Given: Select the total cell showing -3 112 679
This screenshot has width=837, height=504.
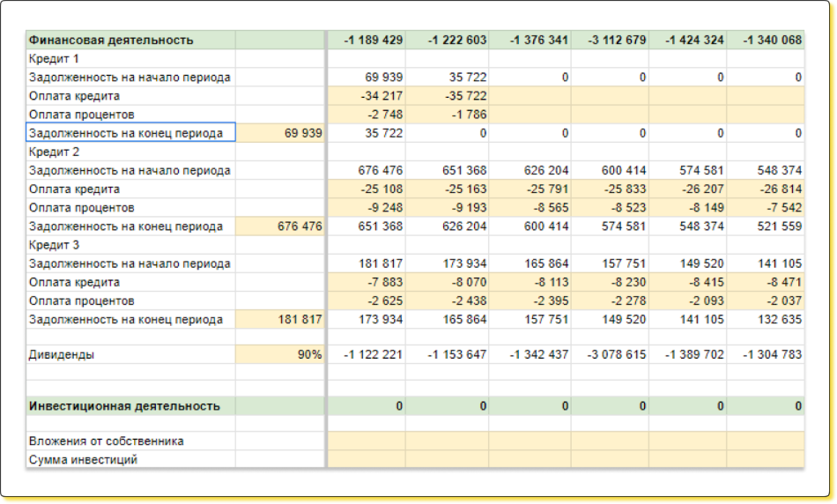Looking at the screenshot, I should 610,40.
